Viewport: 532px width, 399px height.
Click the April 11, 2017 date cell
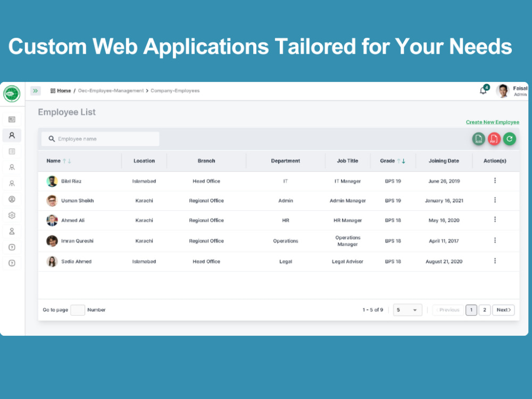[x=444, y=241]
